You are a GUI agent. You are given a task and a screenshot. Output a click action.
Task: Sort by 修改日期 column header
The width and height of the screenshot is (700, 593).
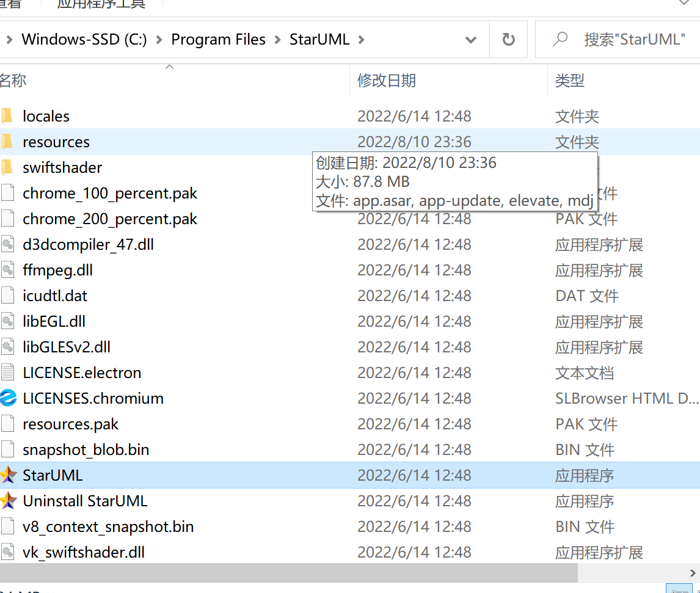(387, 81)
